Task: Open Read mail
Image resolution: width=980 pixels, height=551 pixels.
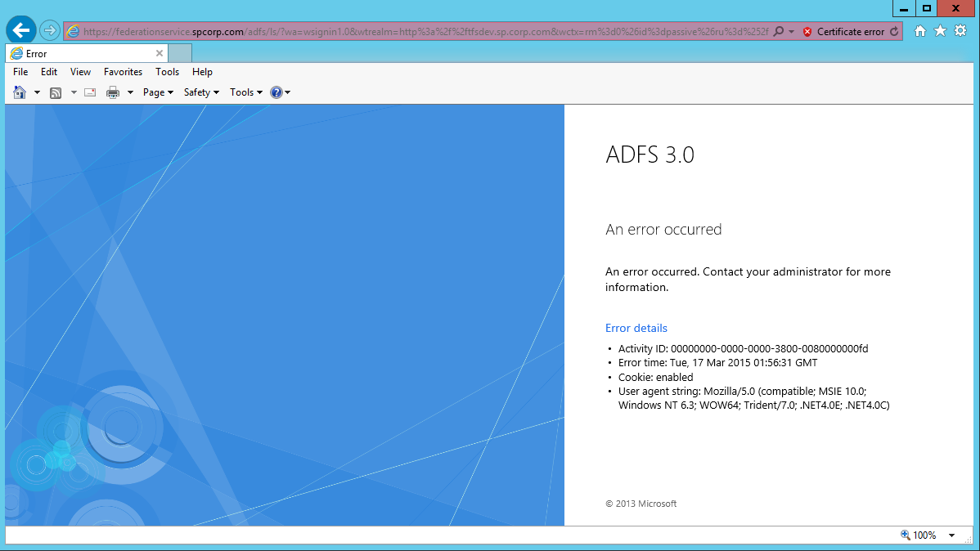Action: (90, 92)
